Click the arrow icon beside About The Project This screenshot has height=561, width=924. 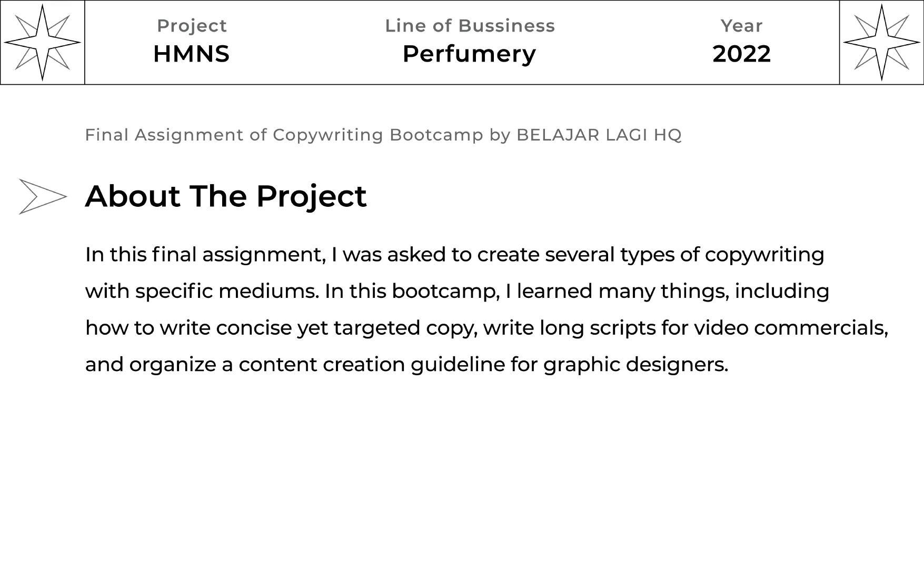pos(42,196)
